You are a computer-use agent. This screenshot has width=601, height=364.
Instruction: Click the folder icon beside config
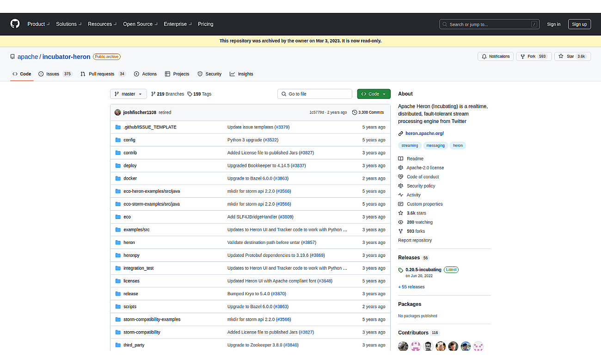[118, 140]
